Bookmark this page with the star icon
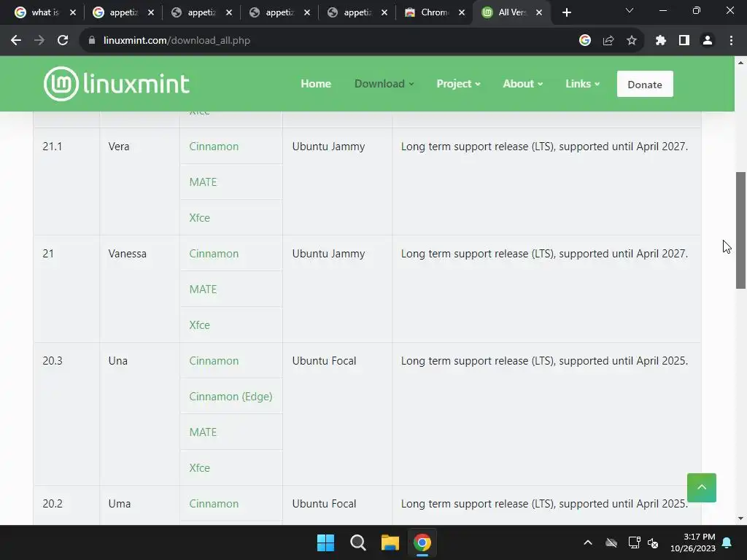Image resolution: width=747 pixels, height=560 pixels. pos(632,41)
